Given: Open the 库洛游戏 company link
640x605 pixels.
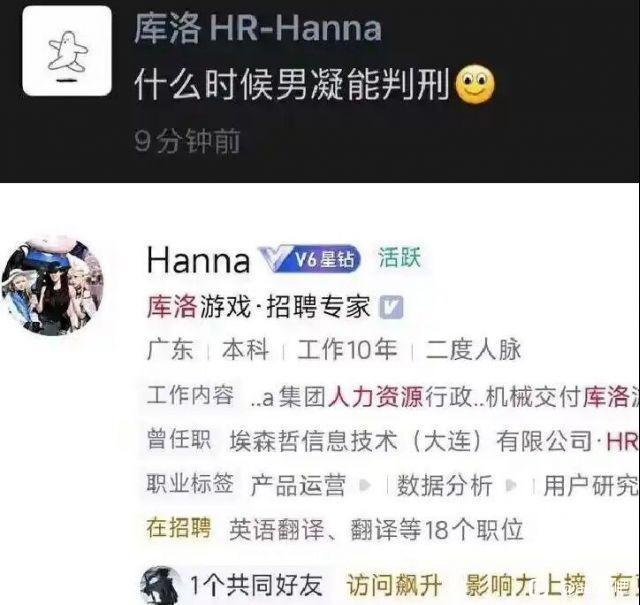Looking at the screenshot, I should pyautogui.click(x=198, y=307).
